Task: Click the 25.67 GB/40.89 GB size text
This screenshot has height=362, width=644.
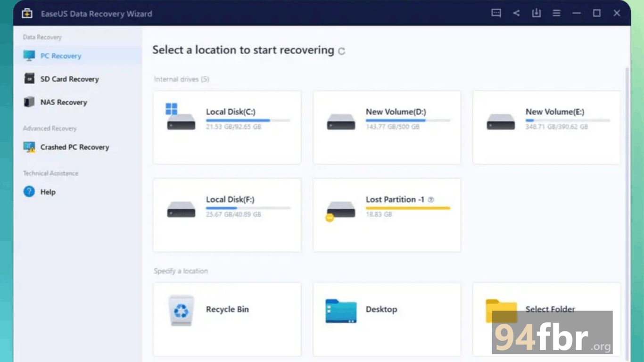Action: (233, 214)
